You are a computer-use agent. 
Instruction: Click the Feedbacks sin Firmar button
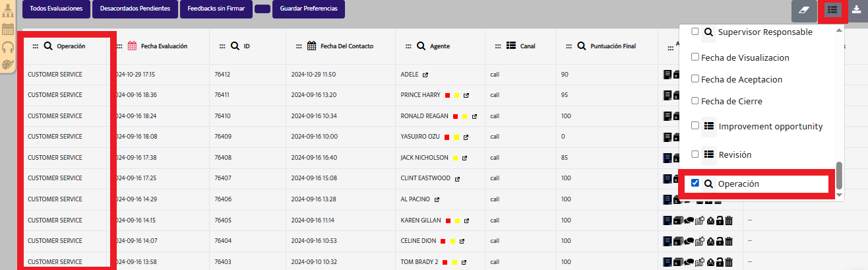click(216, 9)
